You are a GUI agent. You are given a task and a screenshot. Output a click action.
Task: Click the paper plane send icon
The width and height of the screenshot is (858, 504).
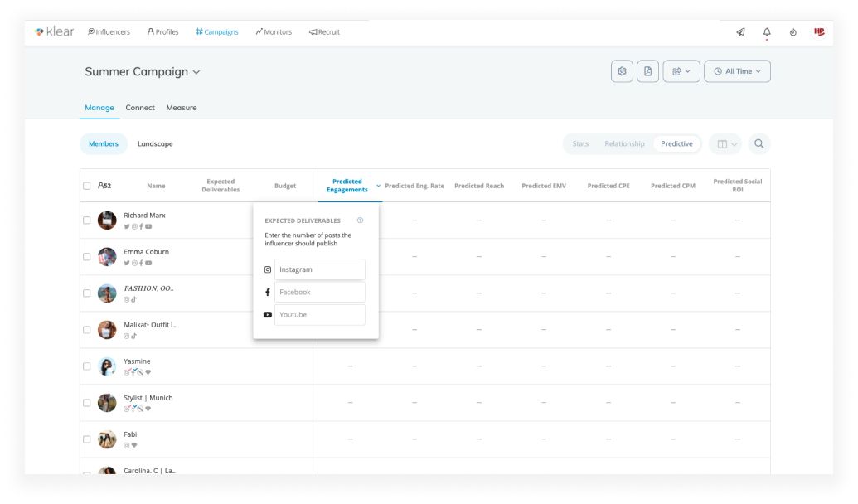click(x=740, y=32)
